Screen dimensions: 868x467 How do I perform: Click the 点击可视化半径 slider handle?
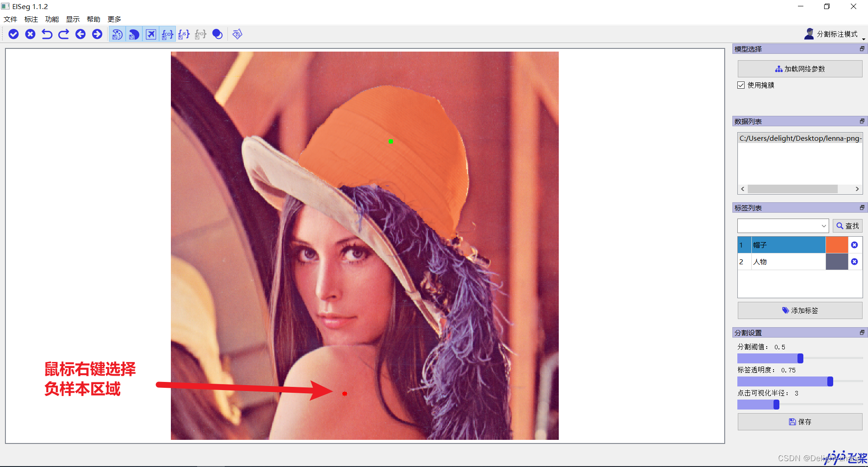coord(776,405)
